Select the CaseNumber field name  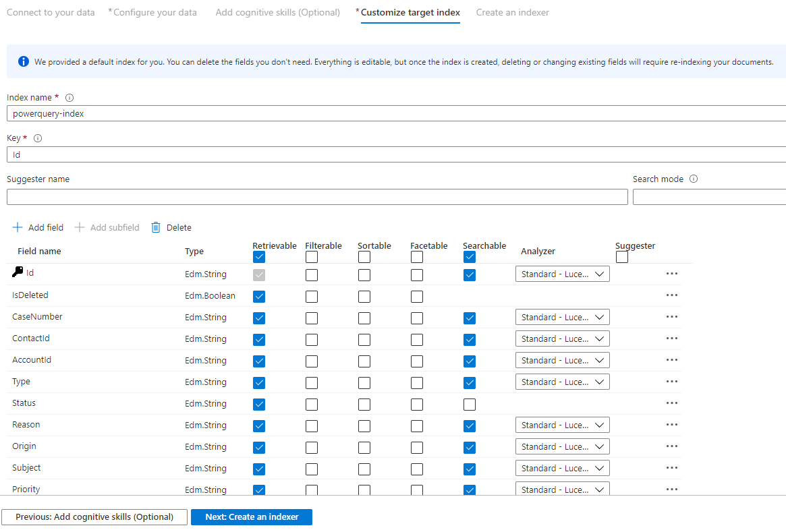[x=37, y=317]
